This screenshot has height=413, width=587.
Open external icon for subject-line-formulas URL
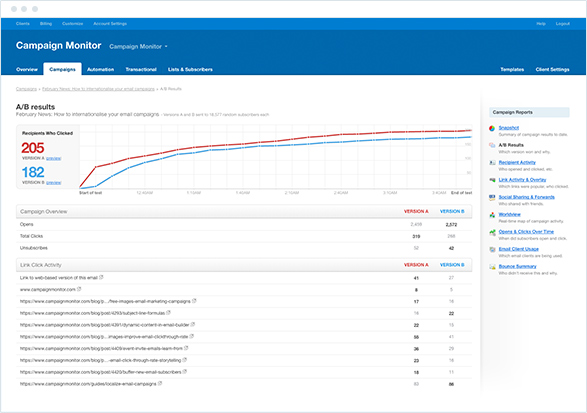pyautogui.click(x=168, y=313)
